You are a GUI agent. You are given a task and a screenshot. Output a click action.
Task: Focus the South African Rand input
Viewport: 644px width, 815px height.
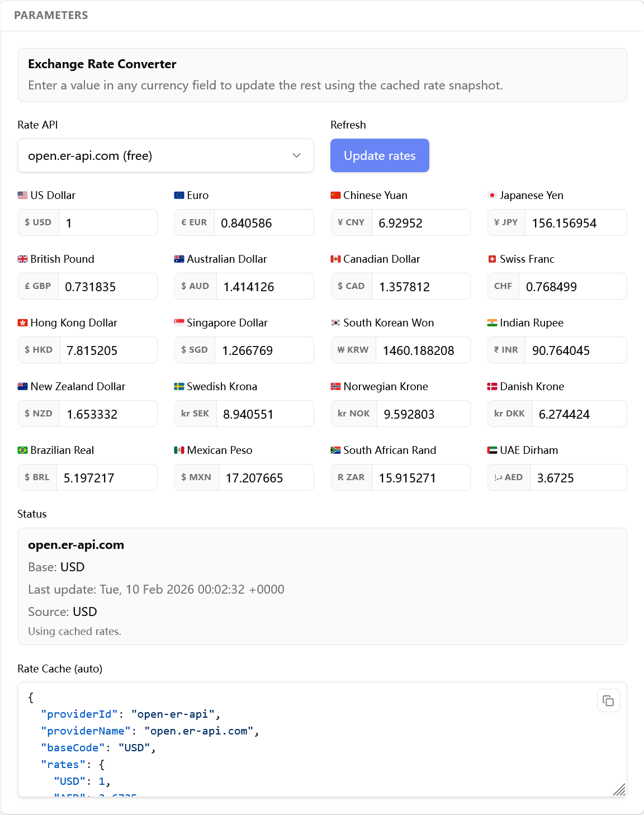pyautogui.click(x=422, y=477)
